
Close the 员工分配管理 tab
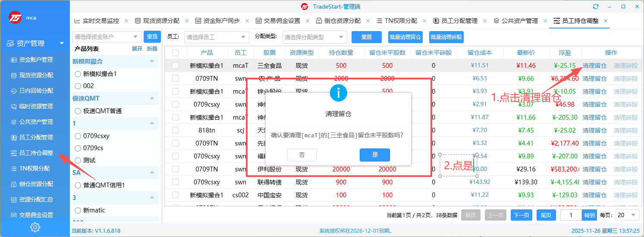click(485, 21)
